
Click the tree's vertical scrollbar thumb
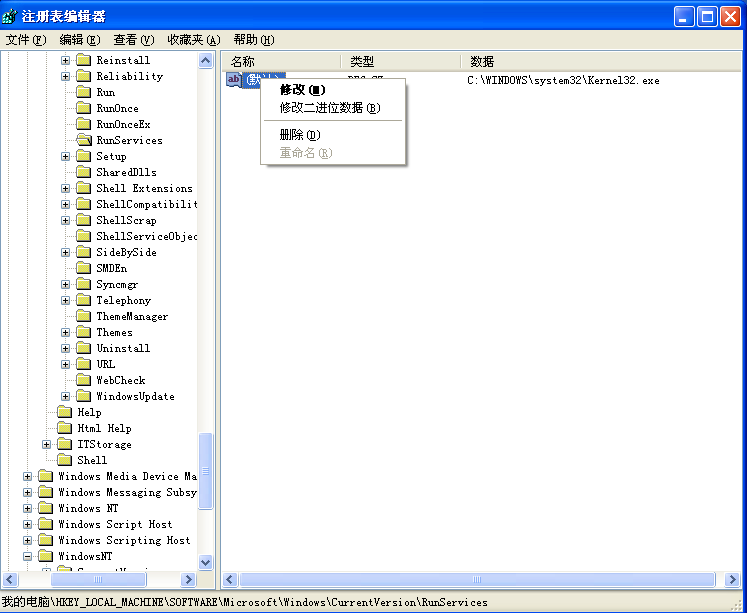(205, 471)
